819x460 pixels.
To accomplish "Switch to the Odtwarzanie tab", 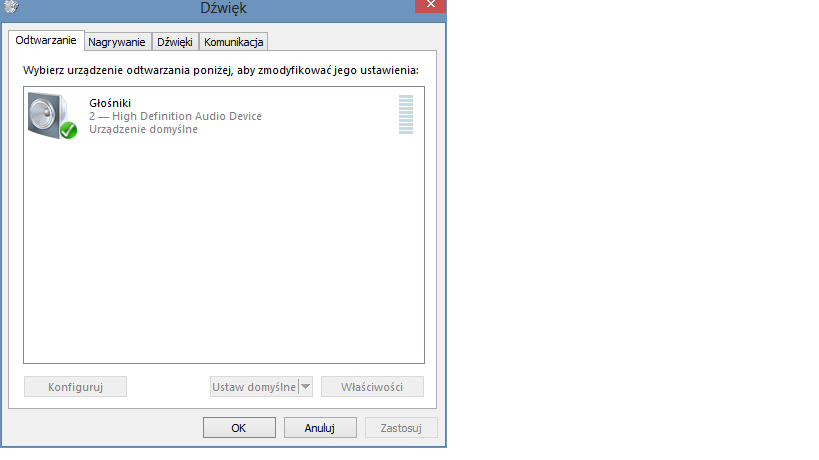I will tap(46, 40).
